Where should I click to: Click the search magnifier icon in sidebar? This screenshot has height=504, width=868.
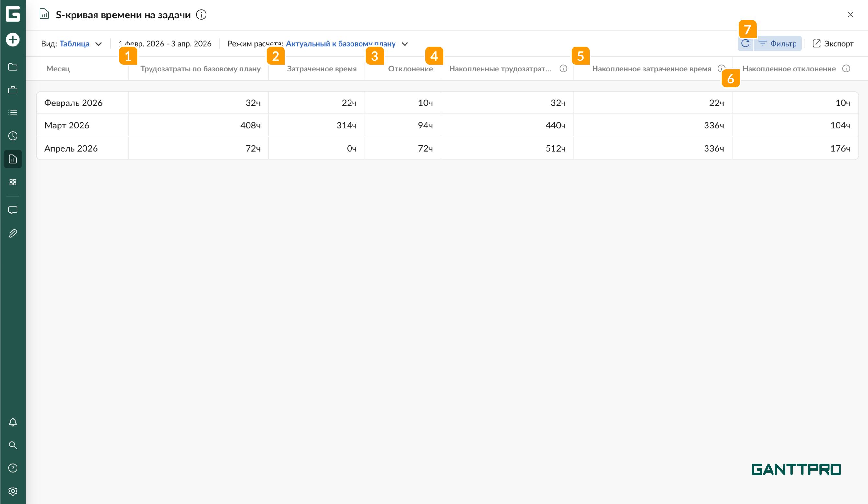click(13, 445)
